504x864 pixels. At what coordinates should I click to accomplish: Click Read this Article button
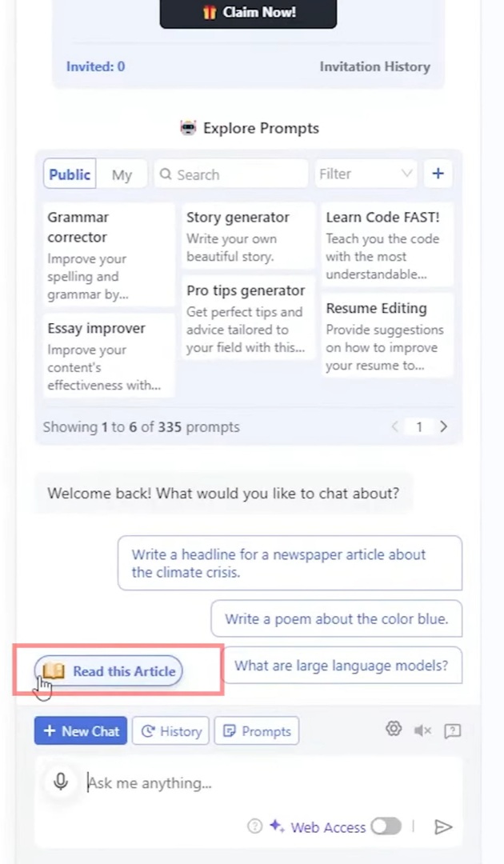(108, 670)
